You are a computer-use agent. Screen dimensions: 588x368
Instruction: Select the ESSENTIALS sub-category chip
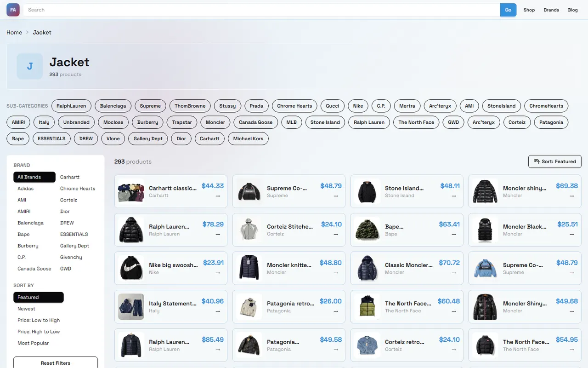51,138
